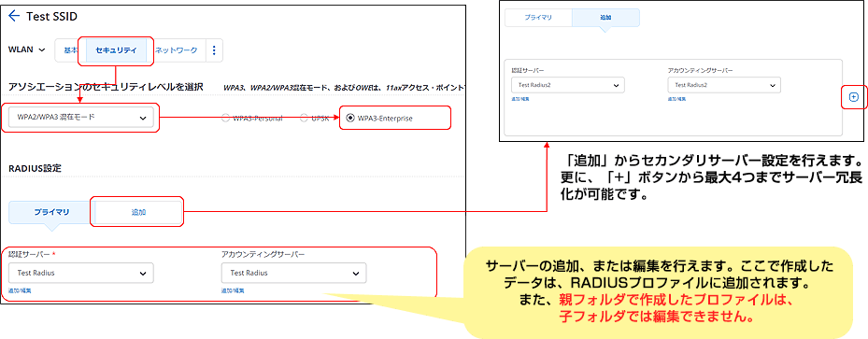Click 追加/編集 link under 認証サーバー
This screenshot has width=868, height=339.
tap(20, 290)
